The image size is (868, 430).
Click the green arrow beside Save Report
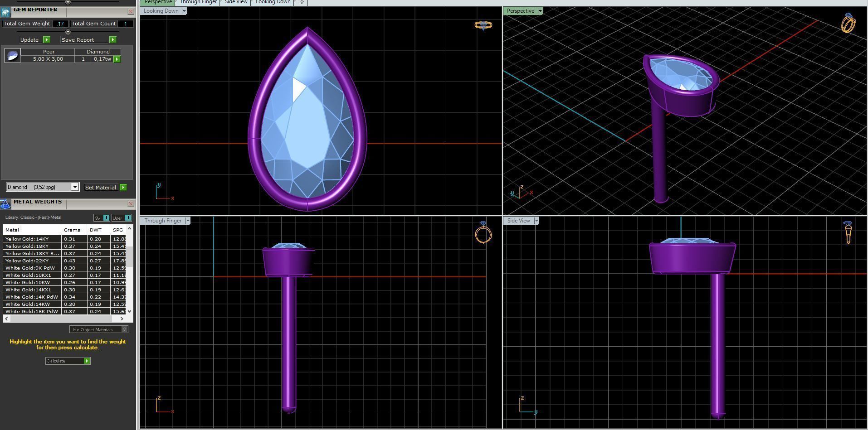coord(113,40)
